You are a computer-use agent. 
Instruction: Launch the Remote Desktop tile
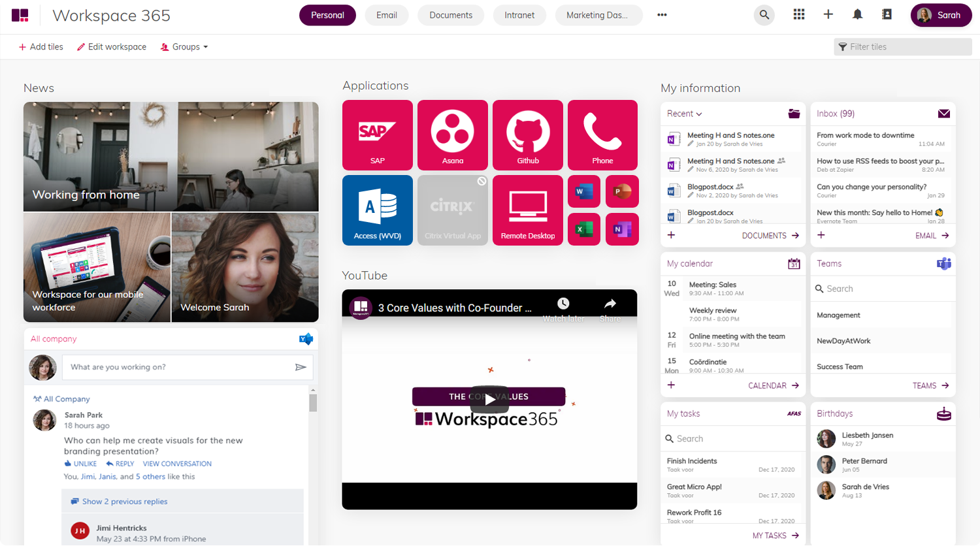click(528, 210)
